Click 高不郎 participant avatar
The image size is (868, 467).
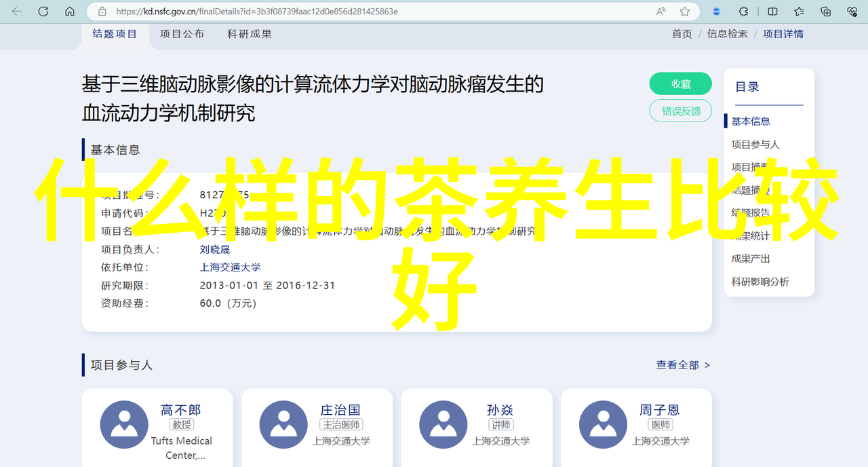[124, 424]
